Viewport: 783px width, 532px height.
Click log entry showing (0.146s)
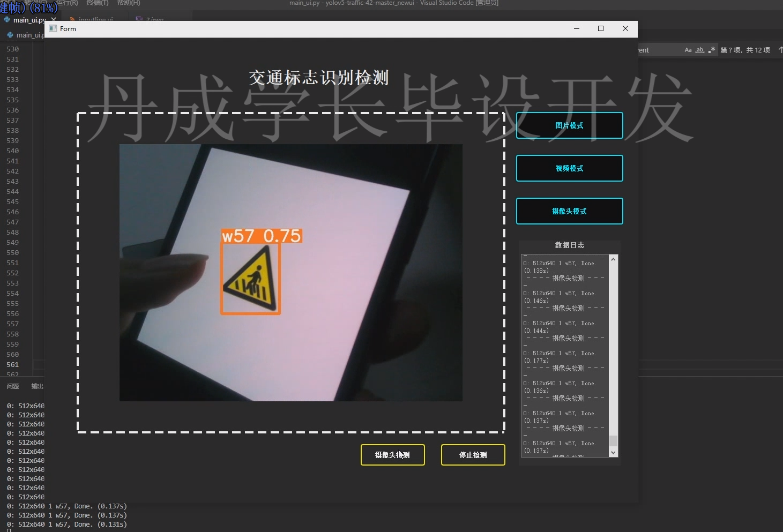[560, 297]
